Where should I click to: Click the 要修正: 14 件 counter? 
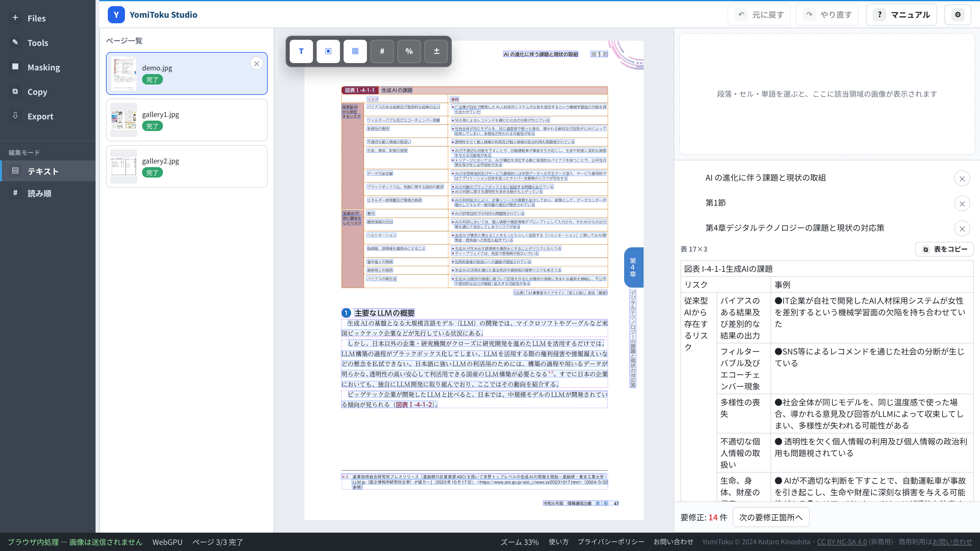coord(703,517)
